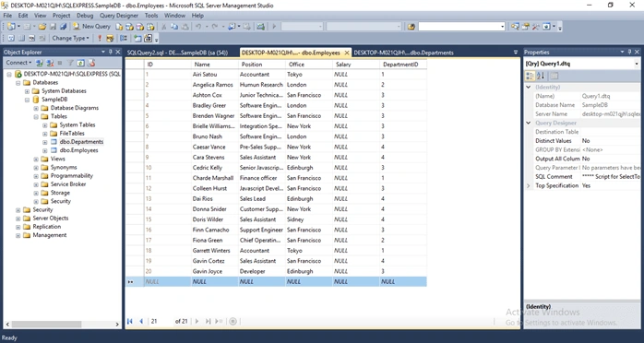Switch to the dbo.Departments tab

(x=404, y=53)
